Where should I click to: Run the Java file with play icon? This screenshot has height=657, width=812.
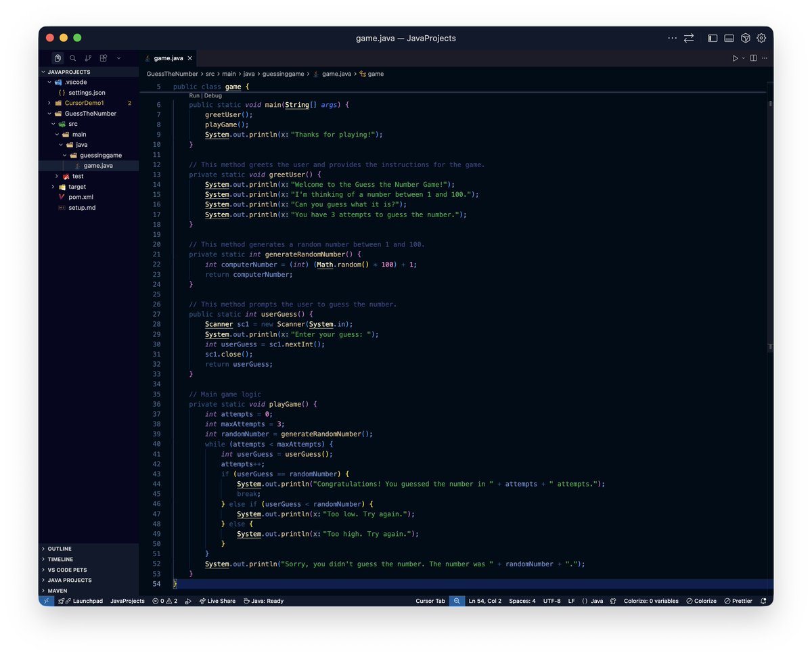[x=735, y=58]
